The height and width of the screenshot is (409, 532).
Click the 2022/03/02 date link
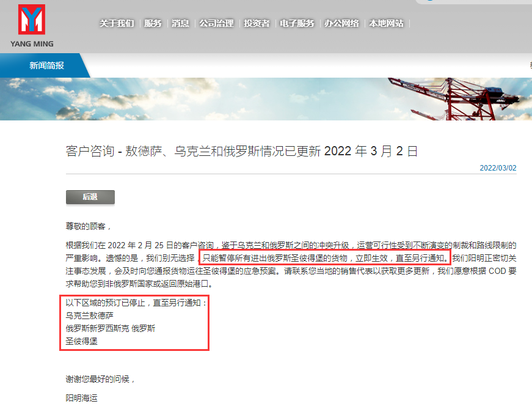coord(498,168)
